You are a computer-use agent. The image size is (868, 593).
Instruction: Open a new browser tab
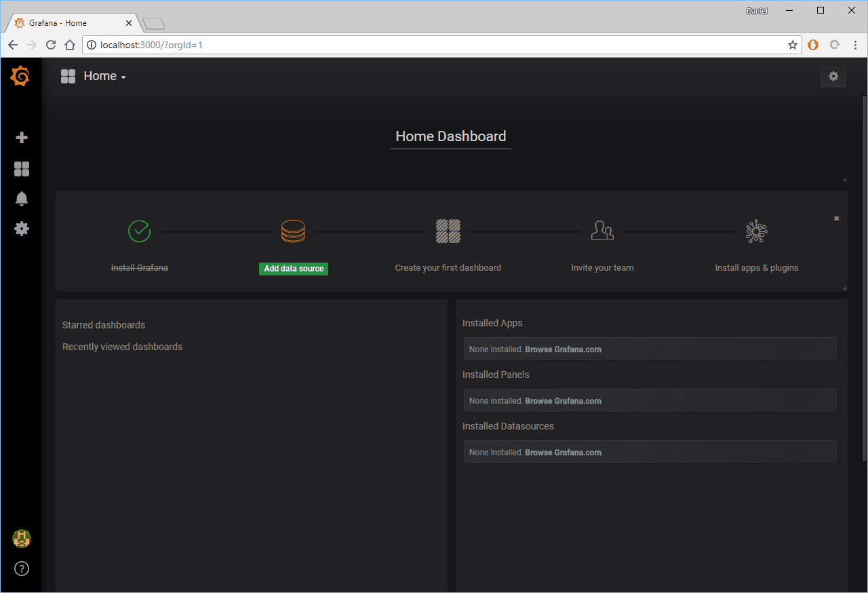coord(155,24)
